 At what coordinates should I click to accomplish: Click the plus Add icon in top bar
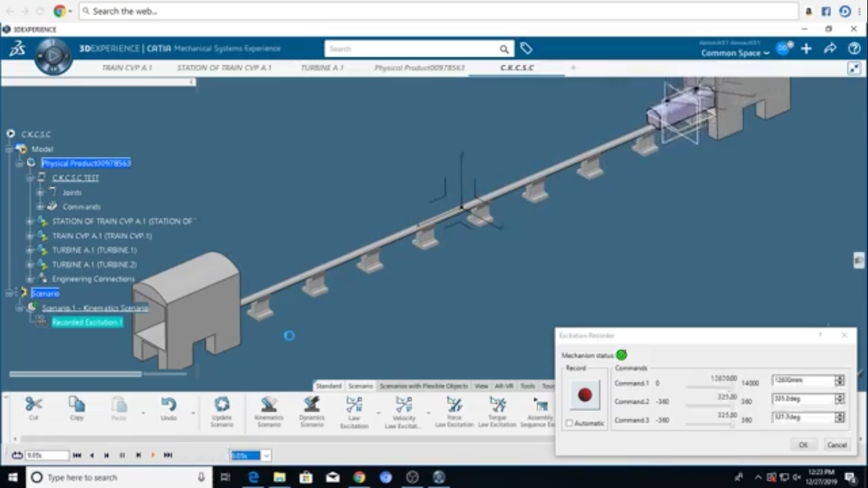[806, 48]
